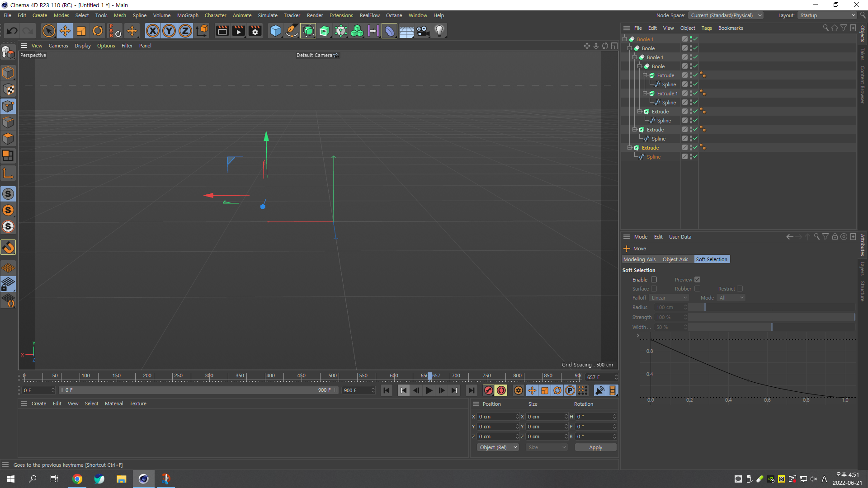Add a Light object
The width and height of the screenshot is (868, 488).
(439, 31)
